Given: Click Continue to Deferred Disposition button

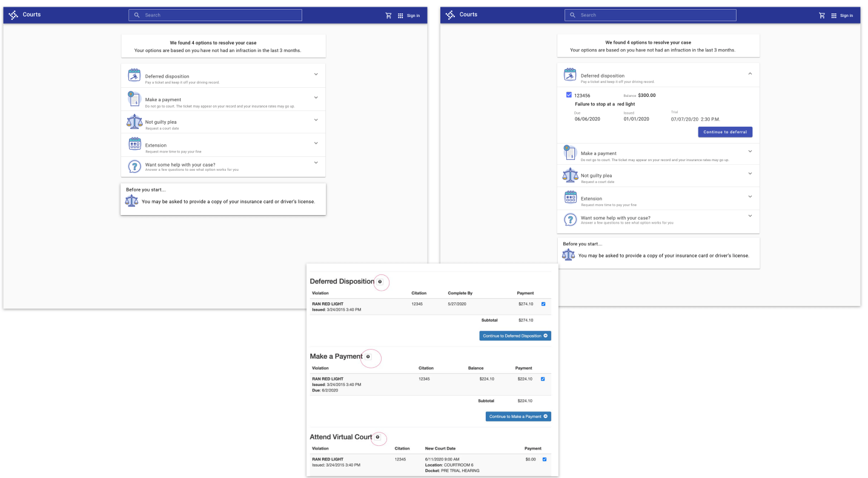Looking at the screenshot, I should (x=515, y=336).
